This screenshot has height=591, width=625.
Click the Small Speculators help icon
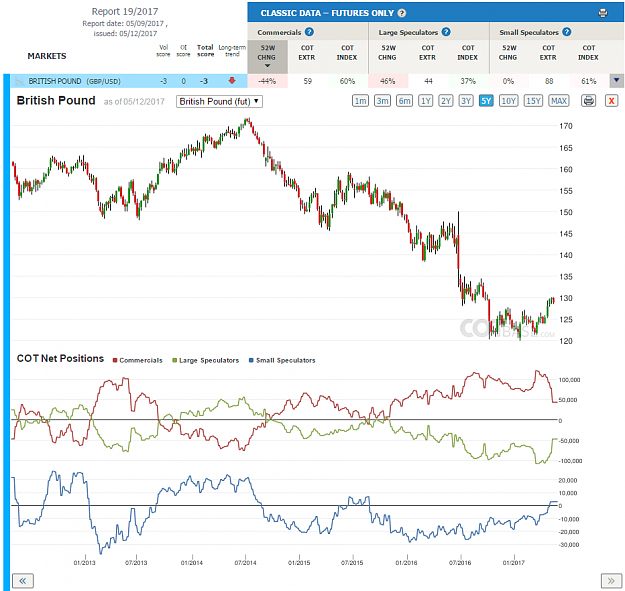(567, 32)
